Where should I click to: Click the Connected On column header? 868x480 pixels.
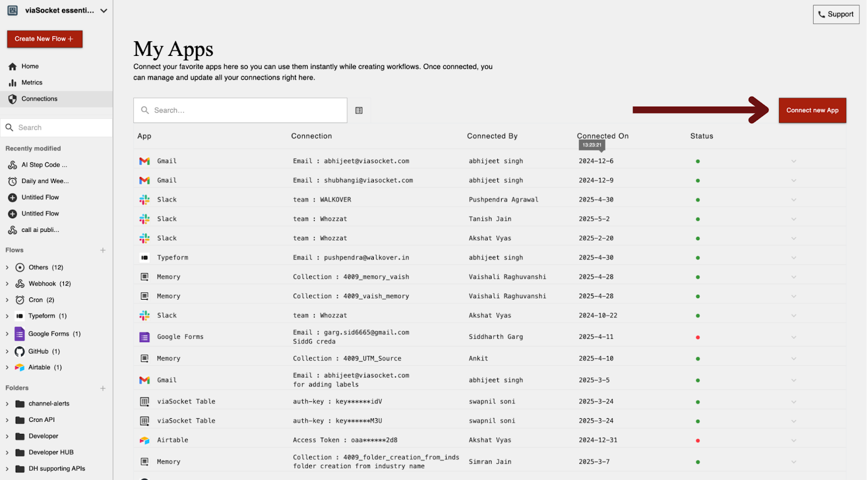[x=603, y=136]
